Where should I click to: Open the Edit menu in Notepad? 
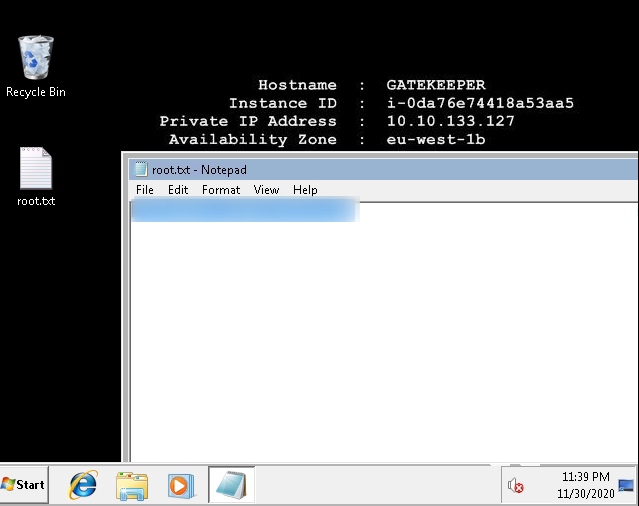[x=178, y=190]
